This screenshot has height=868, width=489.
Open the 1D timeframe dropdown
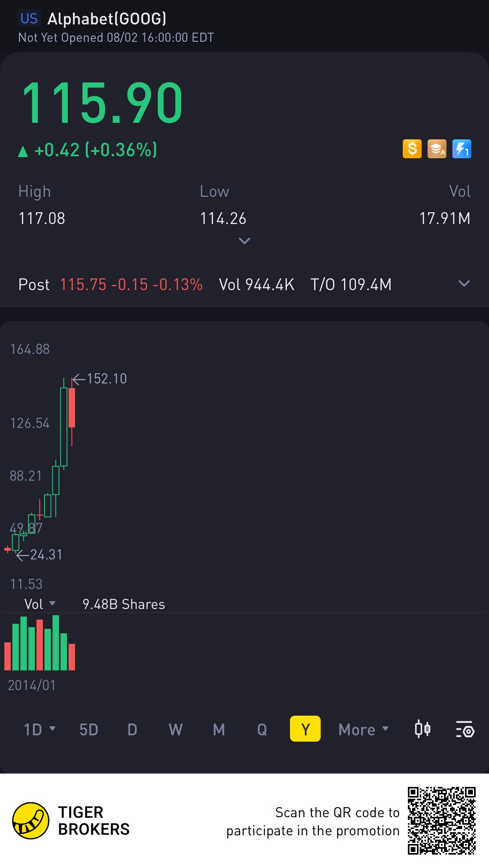coord(39,729)
